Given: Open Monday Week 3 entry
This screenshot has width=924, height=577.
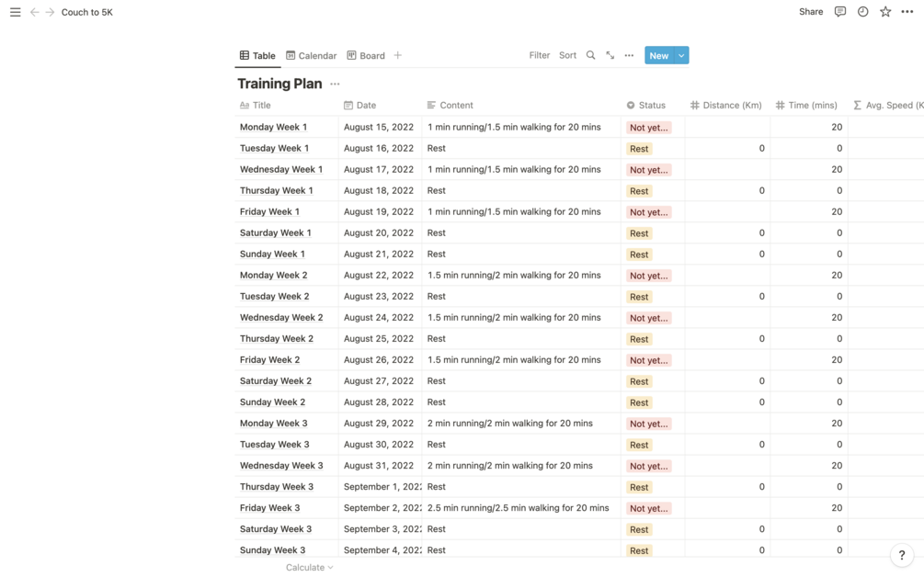Looking at the screenshot, I should pyautogui.click(x=273, y=424).
